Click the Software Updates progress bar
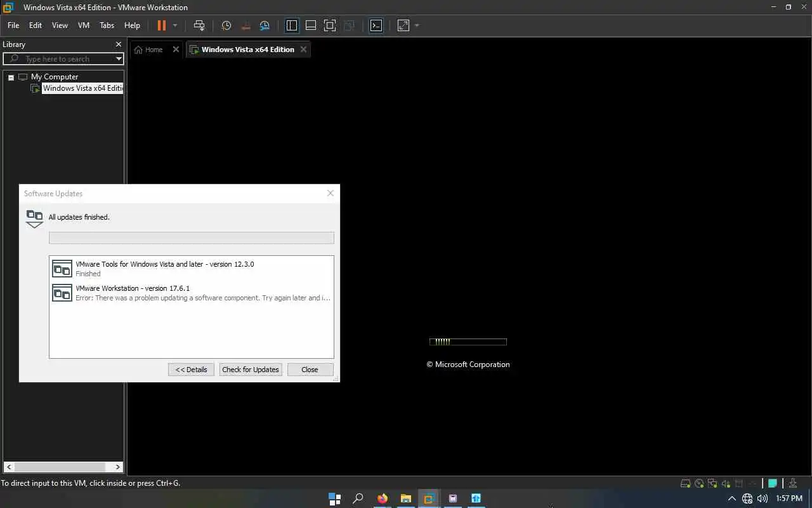Image resolution: width=812 pixels, height=508 pixels. tap(192, 238)
